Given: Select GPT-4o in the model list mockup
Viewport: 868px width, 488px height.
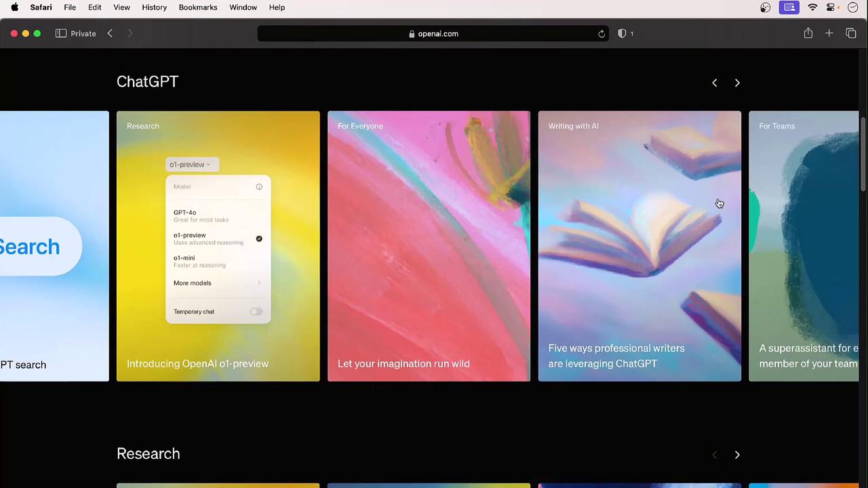Looking at the screenshot, I should click(218, 216).
